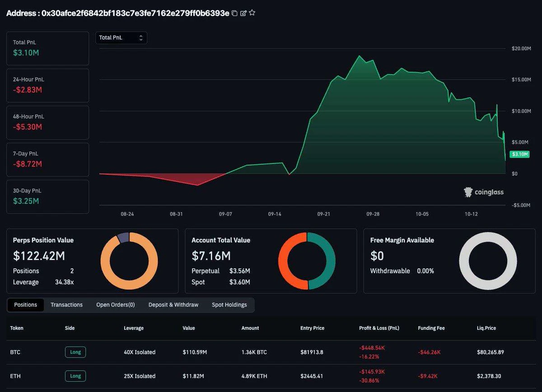The width and height of the screenshot is (542, 392).
Task: Open the Spot Holdings tab
Action: coord(229,305)
